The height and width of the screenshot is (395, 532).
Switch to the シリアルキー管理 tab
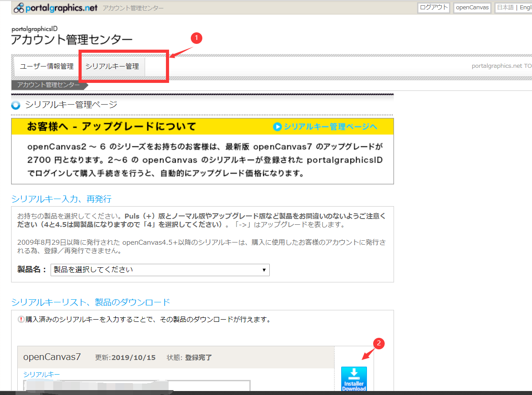(112, 66)
